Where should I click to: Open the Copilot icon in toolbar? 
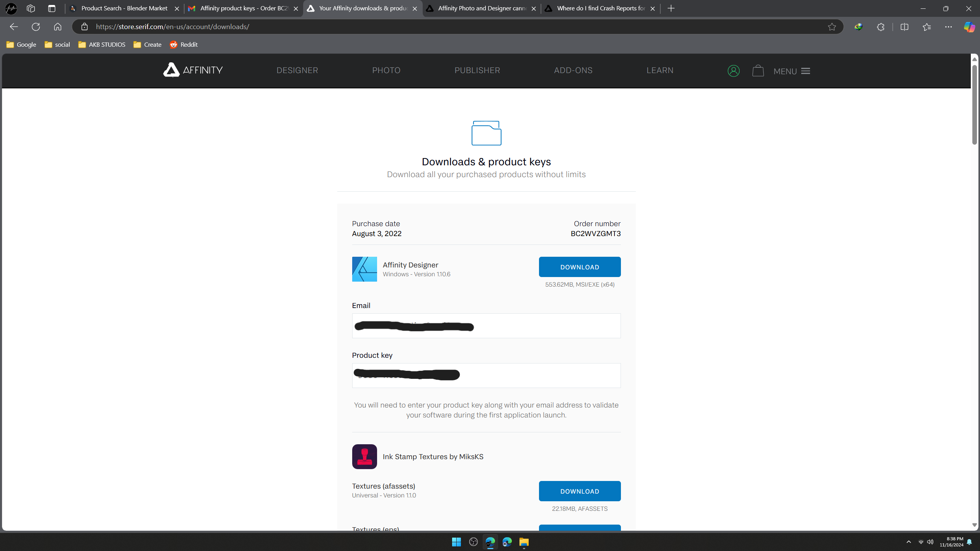(969, 27)
